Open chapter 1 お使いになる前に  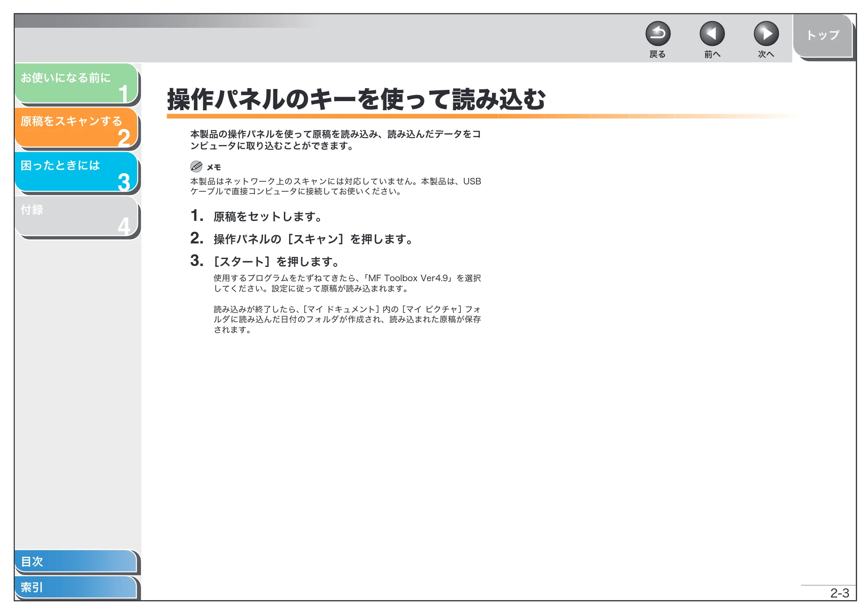[x=76, y=83]
